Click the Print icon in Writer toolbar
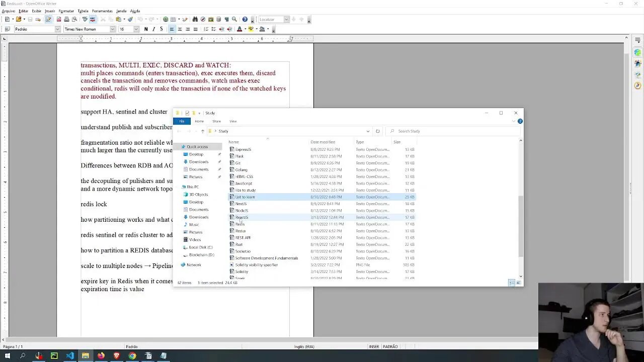644x362 pixels. [x=66, y=20]
